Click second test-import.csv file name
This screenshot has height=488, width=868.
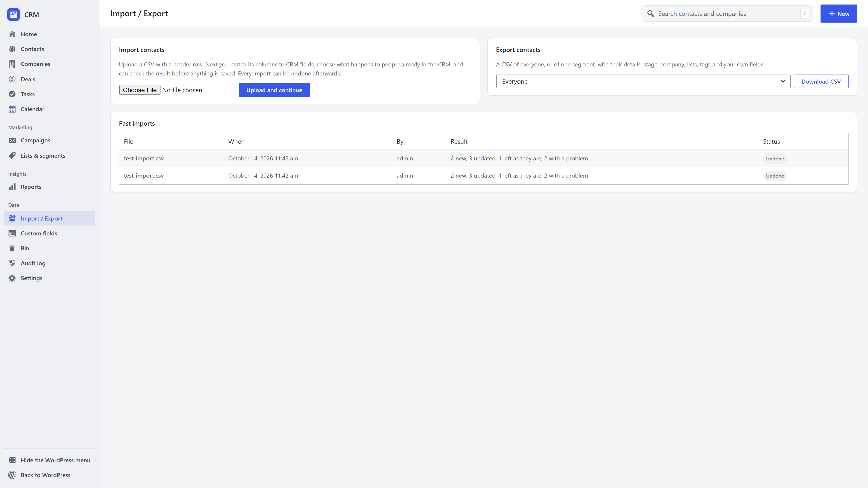(x=144, y=176)
